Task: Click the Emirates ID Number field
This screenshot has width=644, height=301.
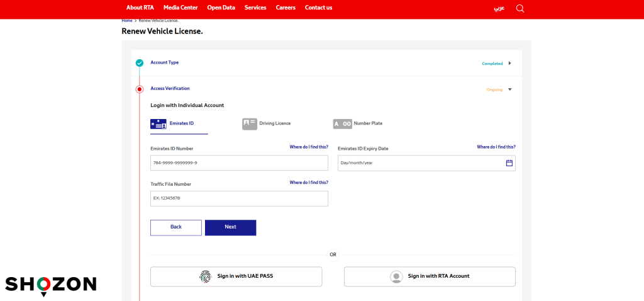Action: [x=239, y=163]
